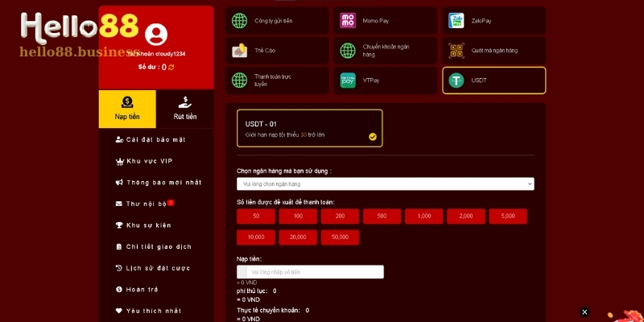The width and height of the screenshot is (644, 322).
Task: Select Thẻ Cào payment method
Action: pos(277,51)
